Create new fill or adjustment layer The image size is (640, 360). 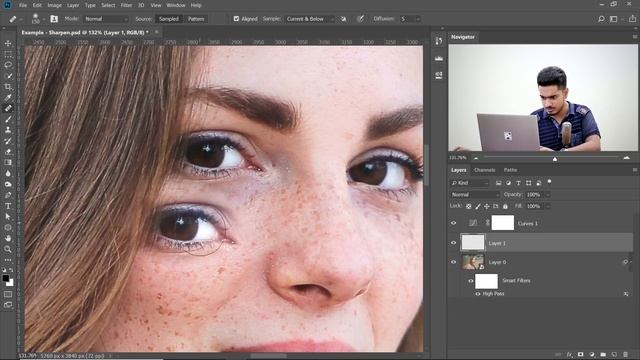[592, 355]
